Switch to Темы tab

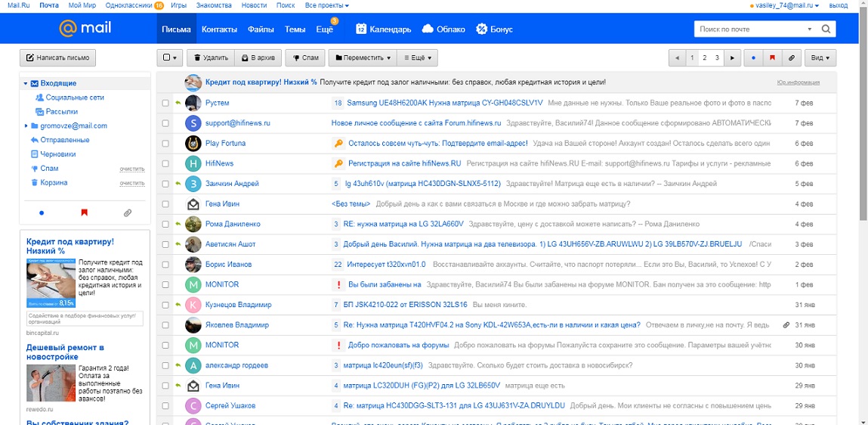click(x=295, y=29)
